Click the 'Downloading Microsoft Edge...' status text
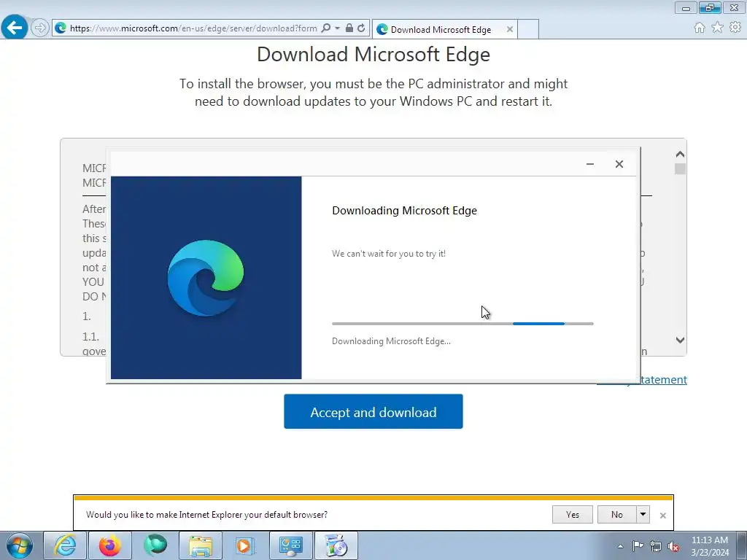Image resolution: width=747 pixels, height=560 pixels. 391,341
